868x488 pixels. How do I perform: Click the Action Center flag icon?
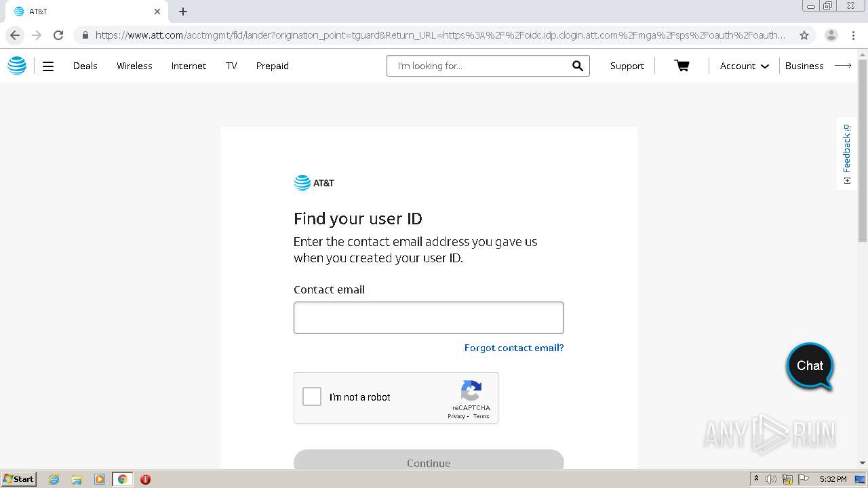804,479
